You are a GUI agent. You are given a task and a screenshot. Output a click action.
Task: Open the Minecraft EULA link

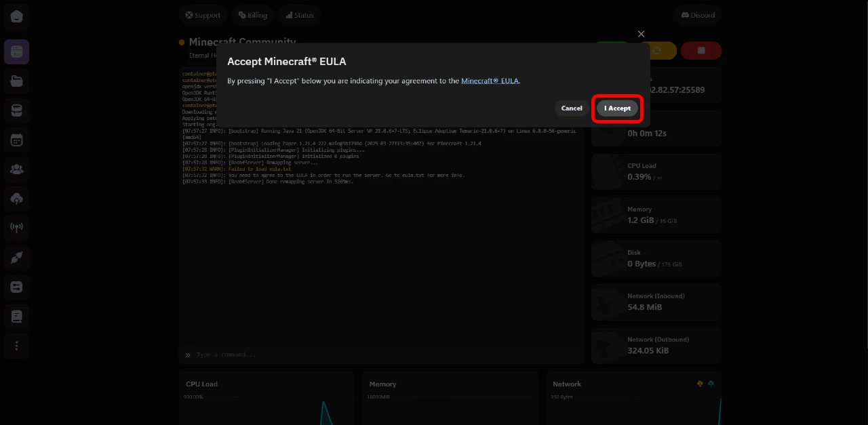coord(490,81)
